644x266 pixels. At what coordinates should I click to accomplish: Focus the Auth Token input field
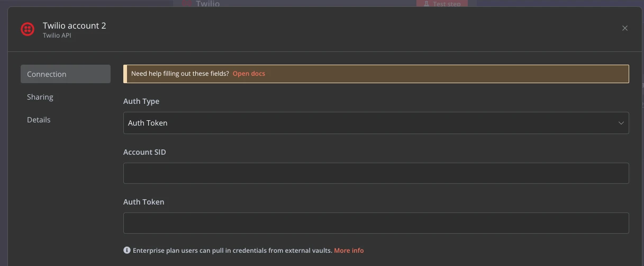point(376,223)
